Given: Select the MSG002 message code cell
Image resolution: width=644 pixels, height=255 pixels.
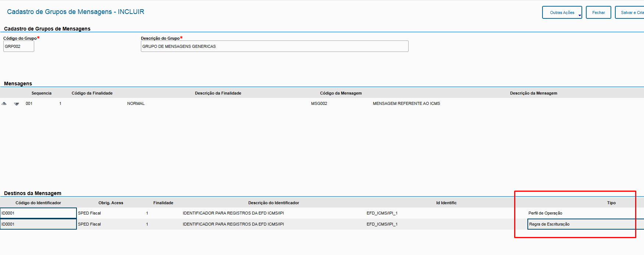Looking at the screenshot, I should click(x=319, y=103).
